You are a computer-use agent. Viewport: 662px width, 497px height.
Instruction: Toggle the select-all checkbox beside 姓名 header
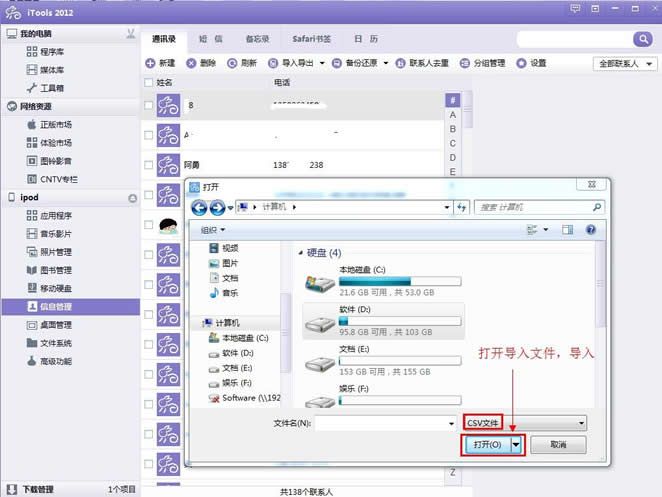coord(149,82)
